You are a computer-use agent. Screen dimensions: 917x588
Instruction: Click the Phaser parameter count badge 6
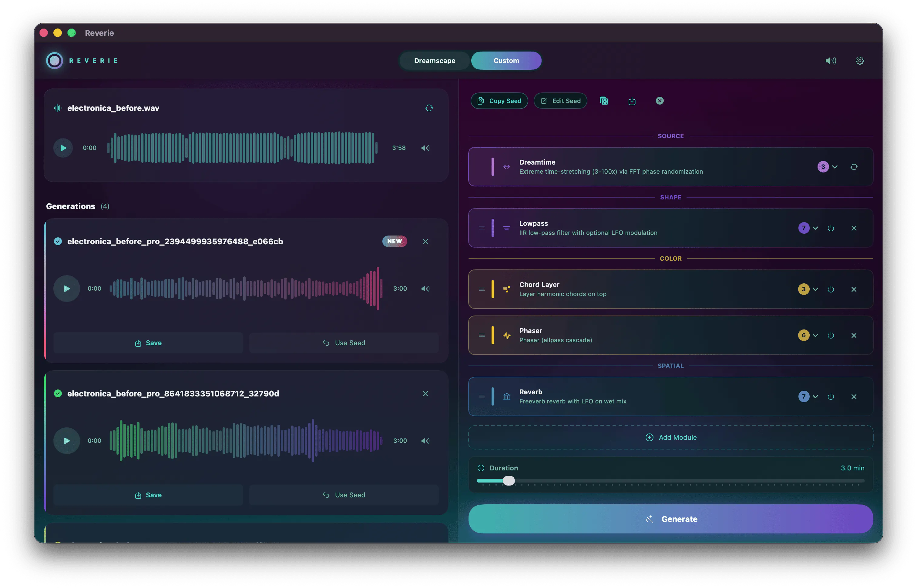coord(803,335)
